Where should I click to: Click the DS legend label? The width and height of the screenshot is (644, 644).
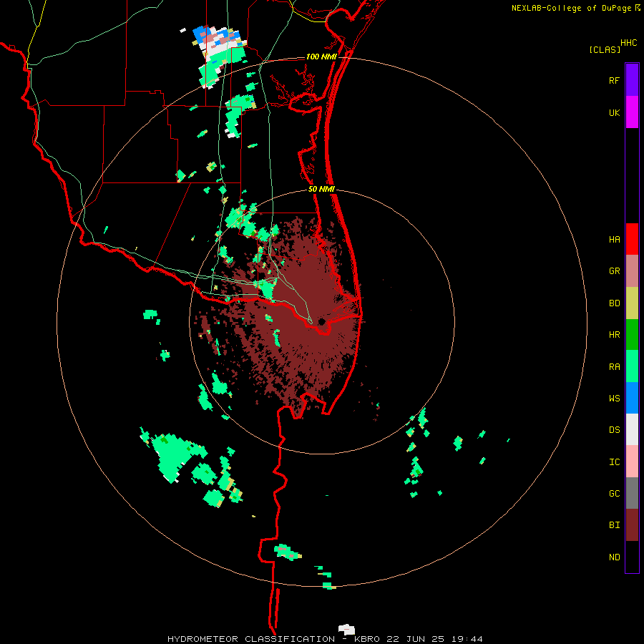tap(614, 429)
